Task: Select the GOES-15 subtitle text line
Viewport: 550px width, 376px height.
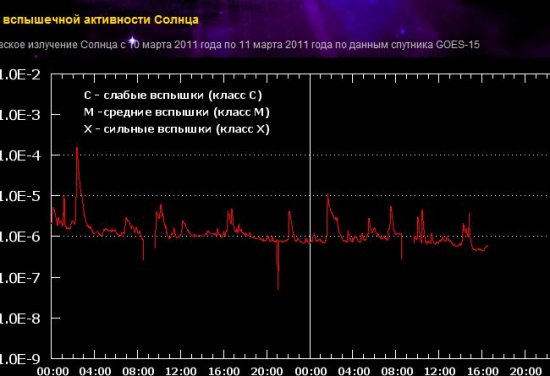Action: click(x=240, y=45)
